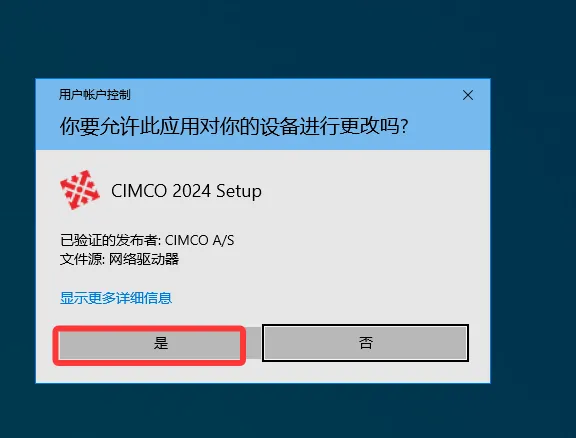576x438 pixels.
Task: Close the dialog with the X icon
Action: (x=468, y=95)
